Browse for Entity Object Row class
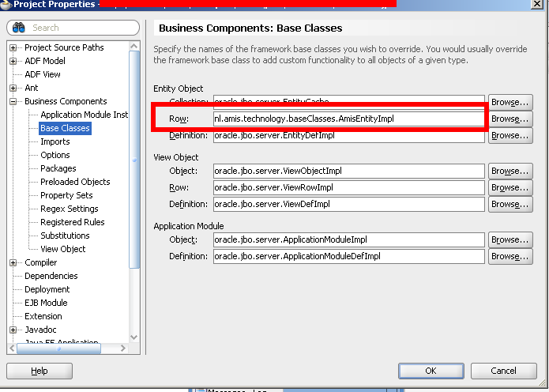 510,119
